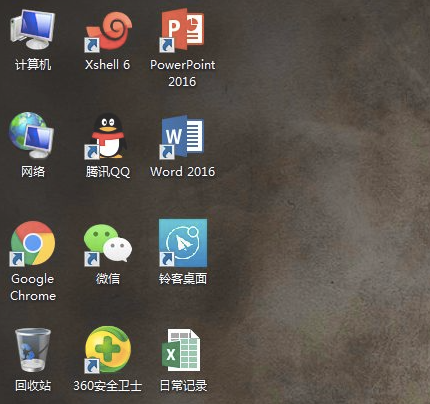Click the "PowerPoint 2016" label text
The width and height of the screenshot is (430, 404).
pos(182,73)
